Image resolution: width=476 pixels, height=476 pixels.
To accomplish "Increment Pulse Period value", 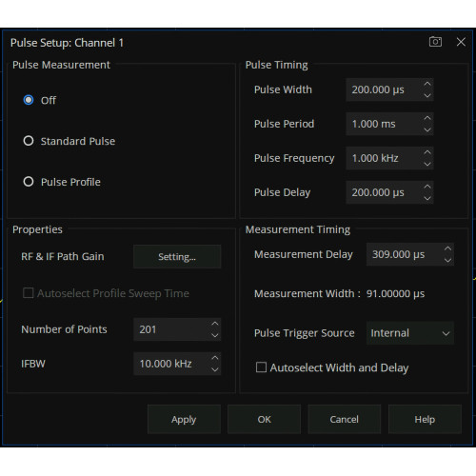I will pos(427,118).
